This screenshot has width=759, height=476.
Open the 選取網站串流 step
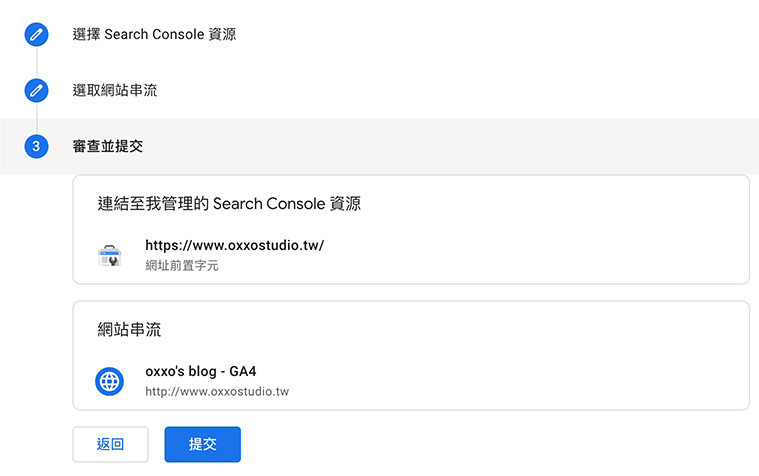click(x=115, y=91)
